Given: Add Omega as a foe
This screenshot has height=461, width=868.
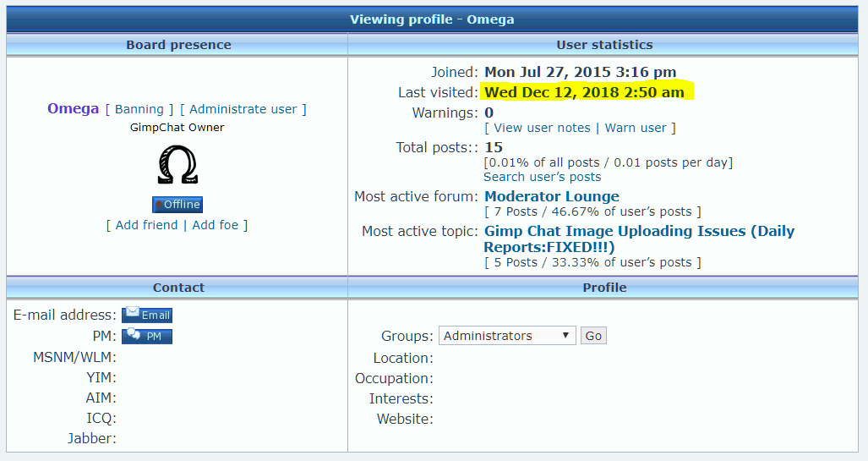Looking at the screenshot, I should 216,225.
